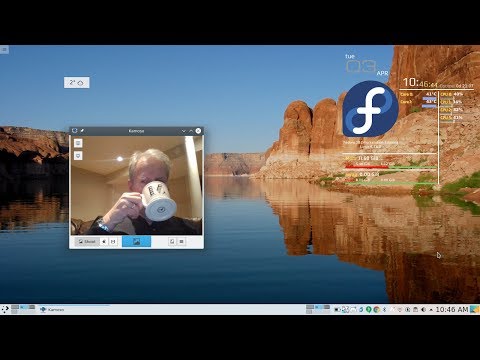
Task: Click lower overlay icon on webcam preview
Action: (x=78, y=155)
